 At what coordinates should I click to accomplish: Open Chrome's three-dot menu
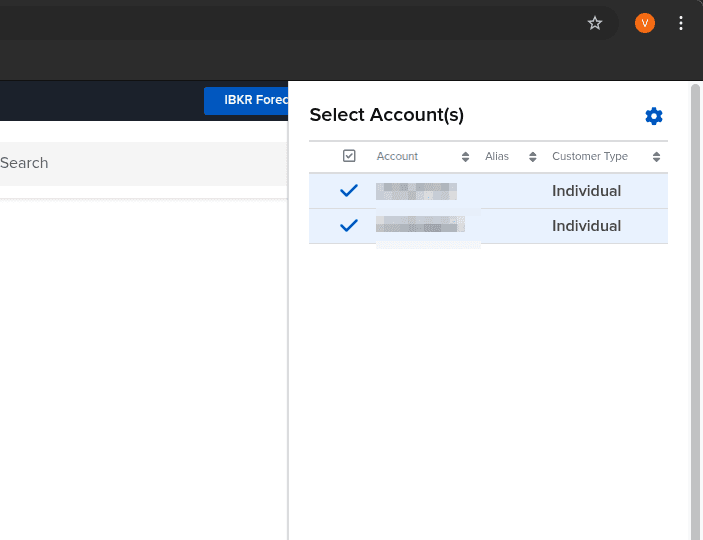(x=681, y=23)
